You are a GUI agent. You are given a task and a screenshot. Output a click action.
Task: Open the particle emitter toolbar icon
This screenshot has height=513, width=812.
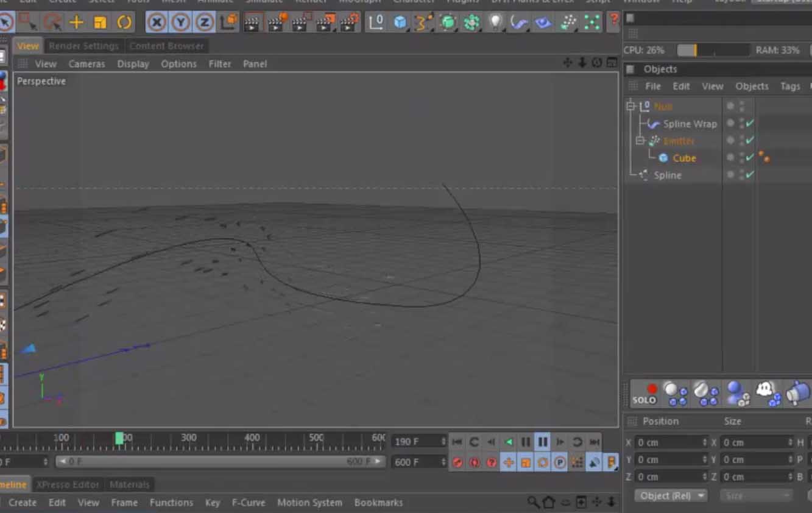568,23
